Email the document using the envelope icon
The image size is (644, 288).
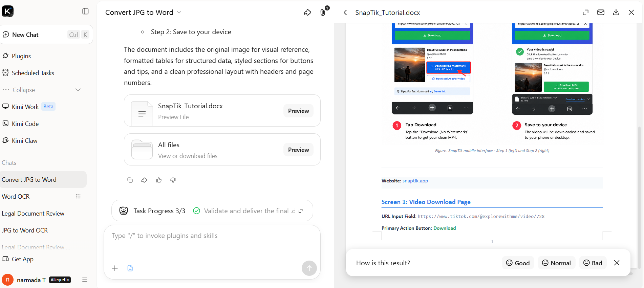[x=601, y=13]
